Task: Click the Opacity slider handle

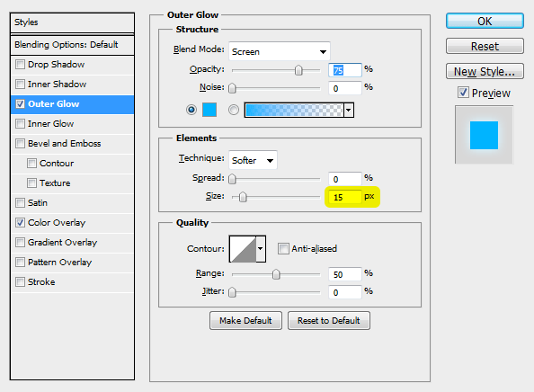Action: tap(298, 70)
